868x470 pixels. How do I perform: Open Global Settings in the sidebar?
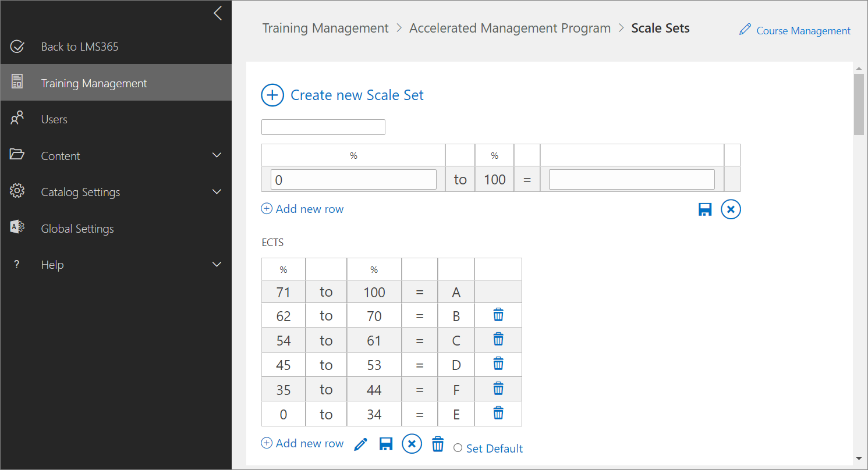pyautogui.click(x=77, y=229)
